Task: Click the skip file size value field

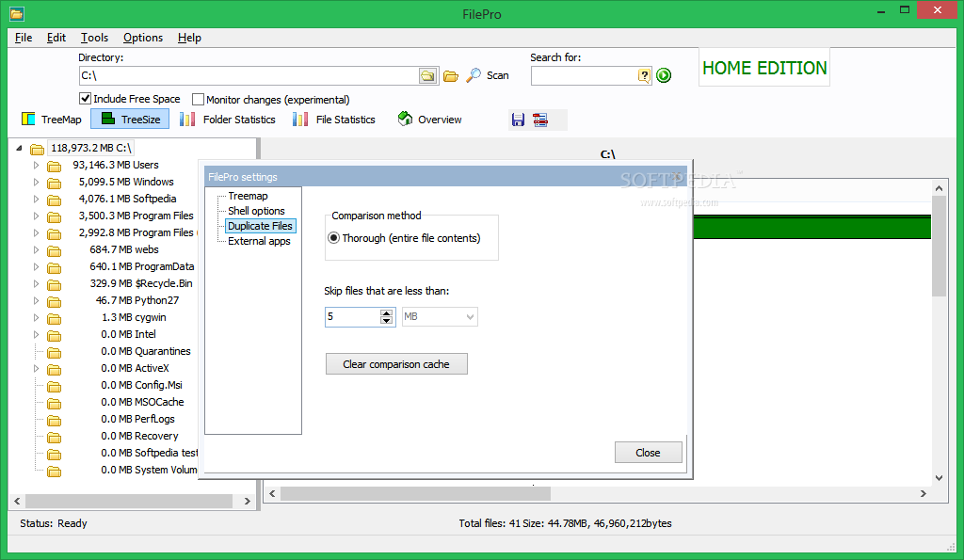Action: tap(353, 316)
